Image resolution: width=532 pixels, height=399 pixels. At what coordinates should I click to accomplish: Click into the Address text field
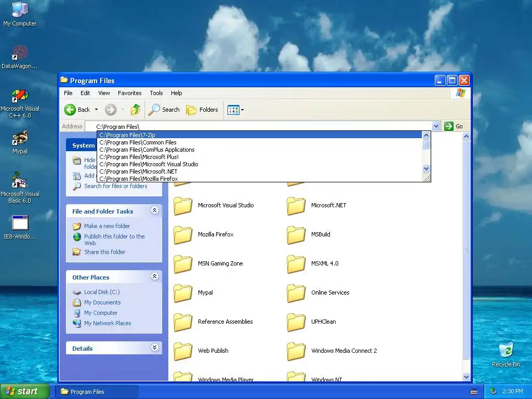point(259,126)
